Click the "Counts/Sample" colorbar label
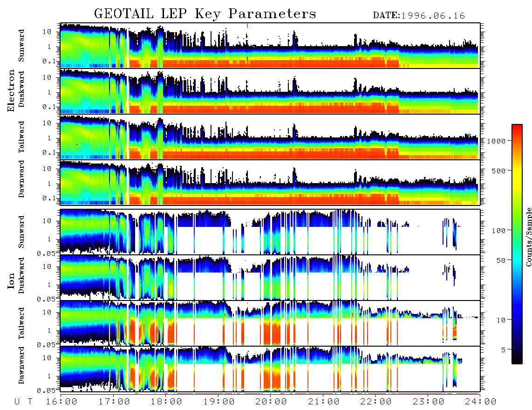532x410 pixels. coord(528,237)
